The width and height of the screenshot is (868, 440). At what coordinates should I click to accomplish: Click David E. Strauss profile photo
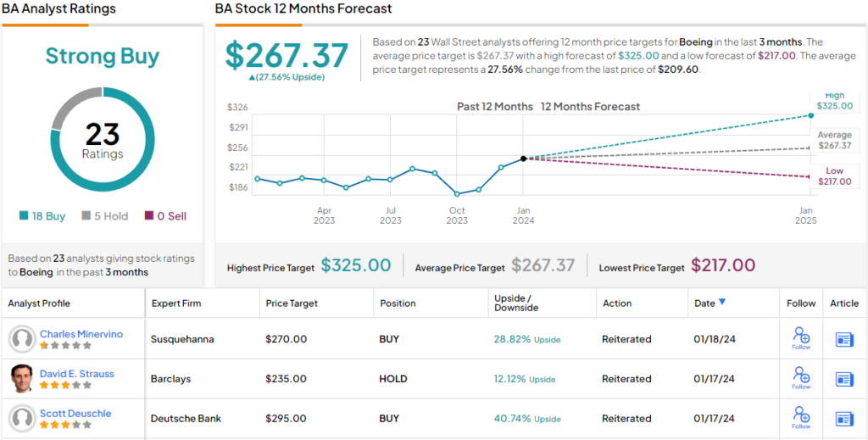22,379
